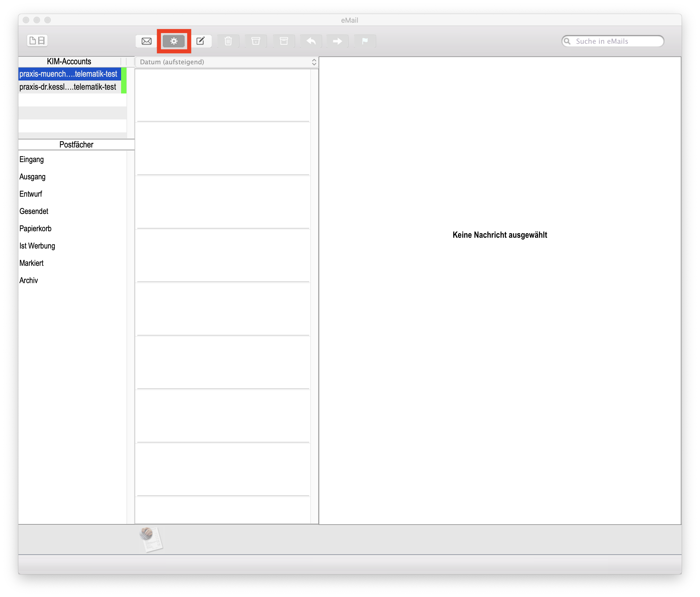Click the second archive box icon

284,41
